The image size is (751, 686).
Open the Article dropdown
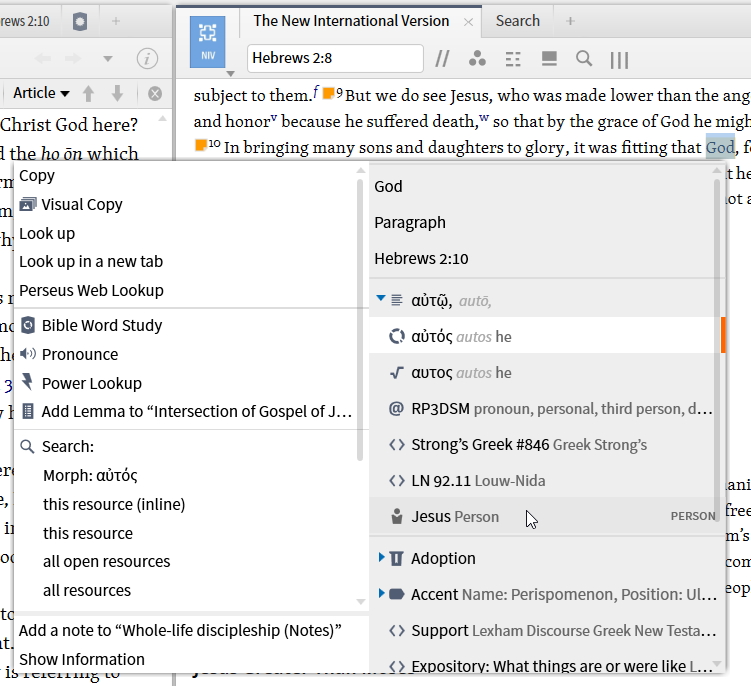pos(41,93)
